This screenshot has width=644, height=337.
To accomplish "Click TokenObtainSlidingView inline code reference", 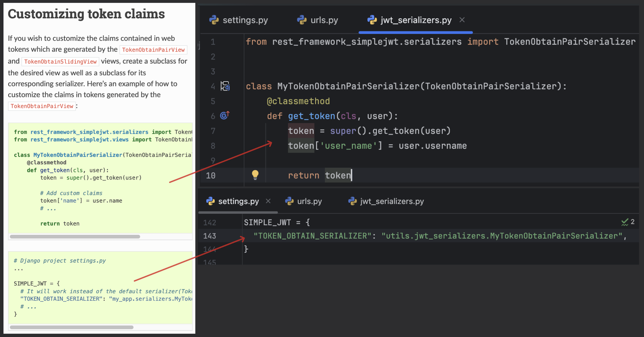I will (x=60, y=62).
